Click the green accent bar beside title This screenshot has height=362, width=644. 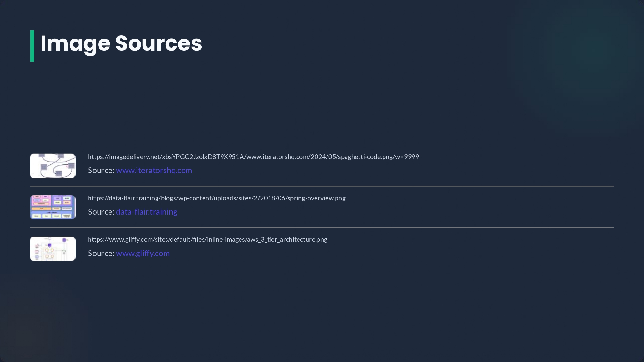(x=32, y=46)
